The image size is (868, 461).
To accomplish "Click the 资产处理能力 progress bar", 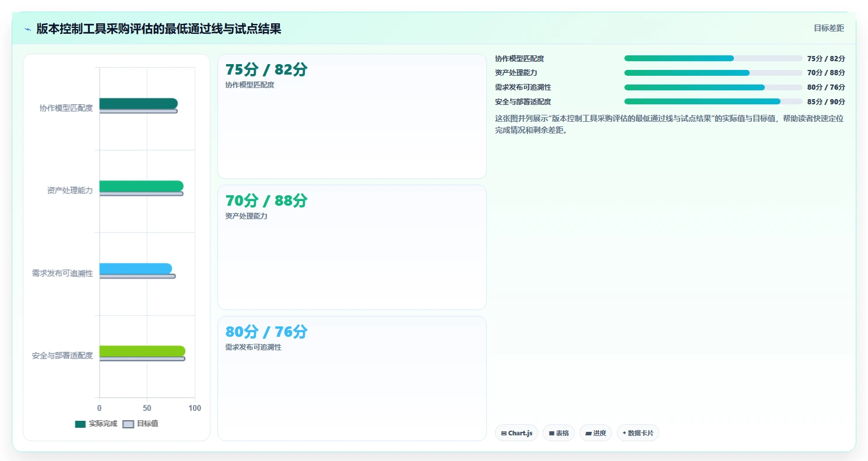I will 714,73.
